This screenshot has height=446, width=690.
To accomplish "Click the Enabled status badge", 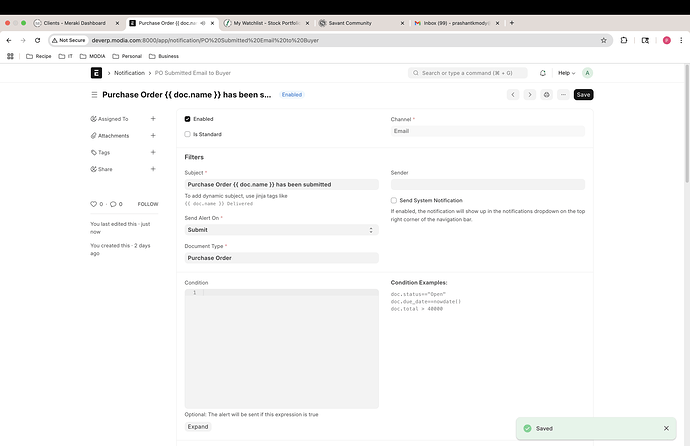I will tap(292, 95).
